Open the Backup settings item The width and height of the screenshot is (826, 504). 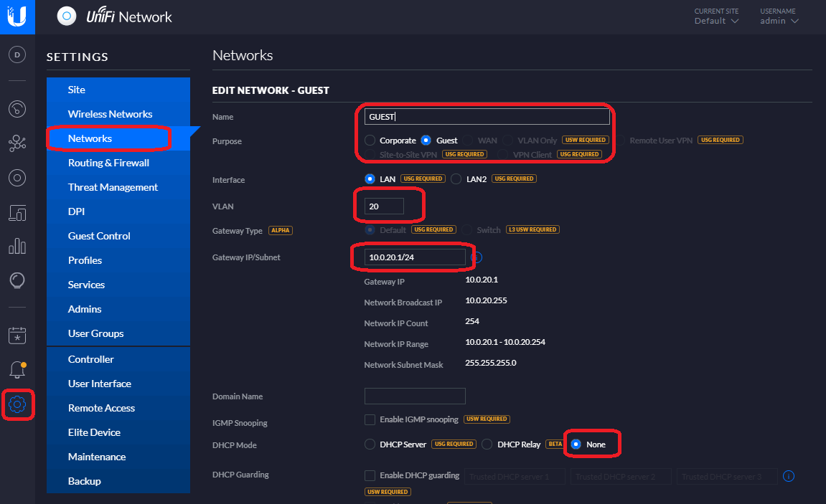pos(118,481)
